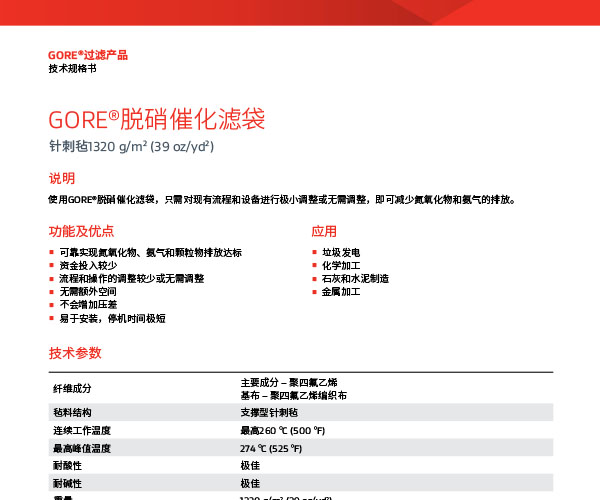
Task: Click the bullet '流程和操作的调整较少或无需调整'
Action: point(132,279)
